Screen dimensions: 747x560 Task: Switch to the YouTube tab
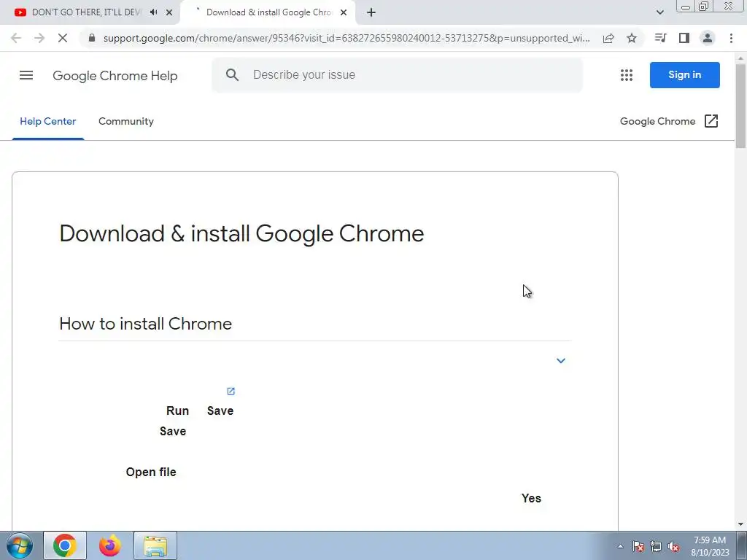tap(86, 12)
